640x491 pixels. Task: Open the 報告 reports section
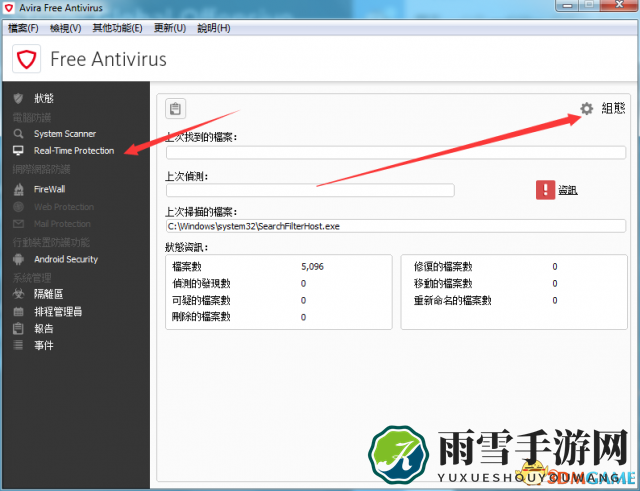44,329
